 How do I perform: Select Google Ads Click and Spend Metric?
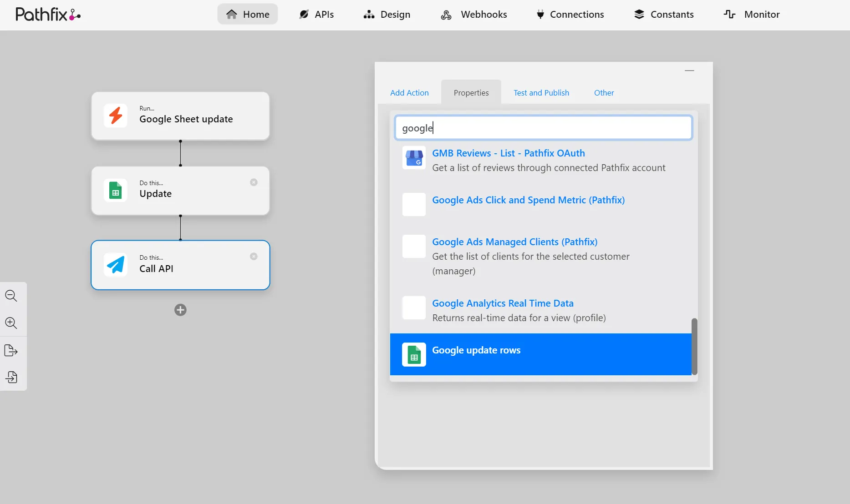pos(541,204)
